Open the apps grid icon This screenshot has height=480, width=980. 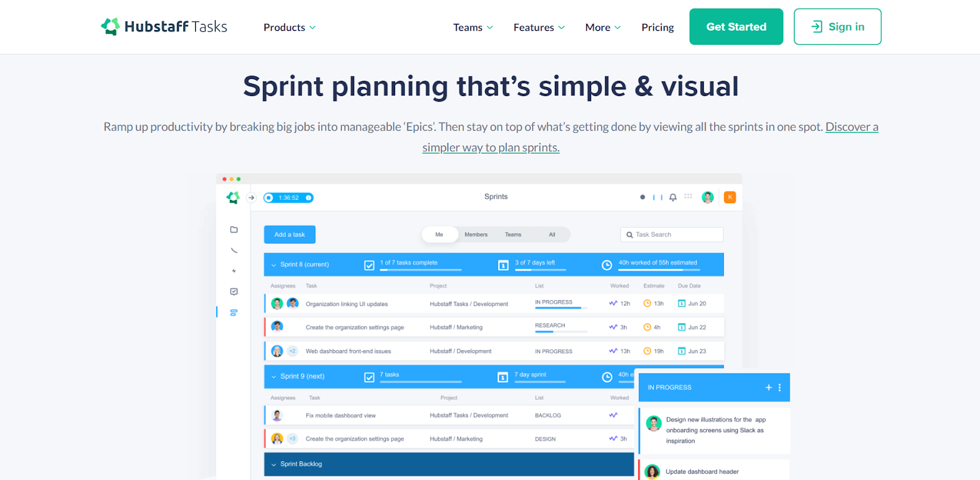pyautogui.click(x=688, y=197)
